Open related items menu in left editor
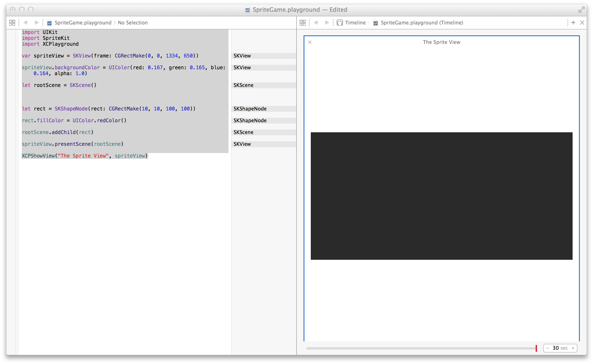The width and height of the screenshot is (593, 364). click(12, 23)
